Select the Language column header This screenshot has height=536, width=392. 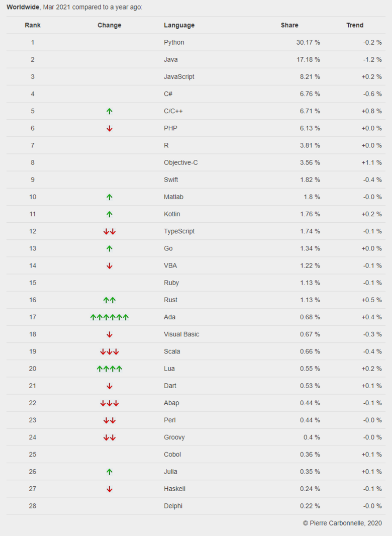(179, 25)
